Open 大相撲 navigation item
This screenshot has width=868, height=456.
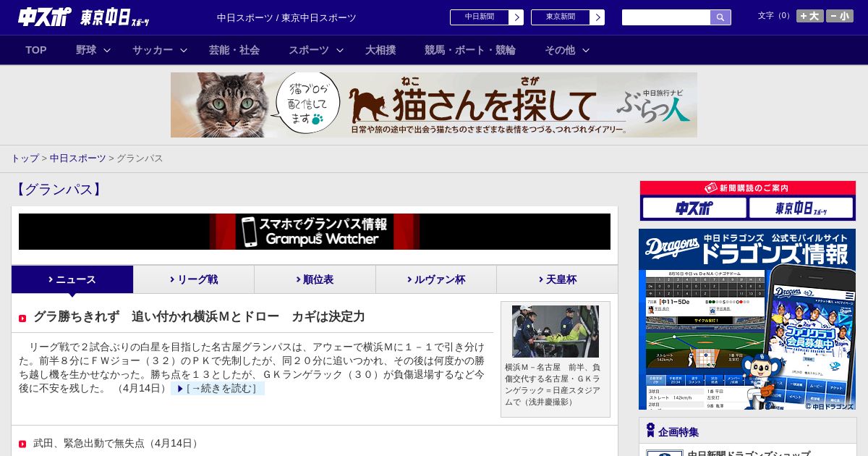380,50
